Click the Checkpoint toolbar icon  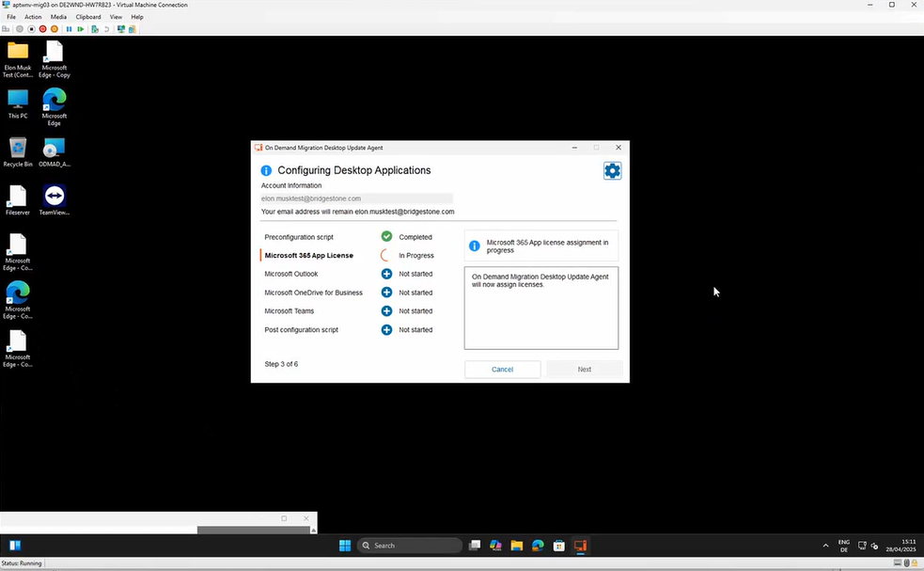coord(95,29)
